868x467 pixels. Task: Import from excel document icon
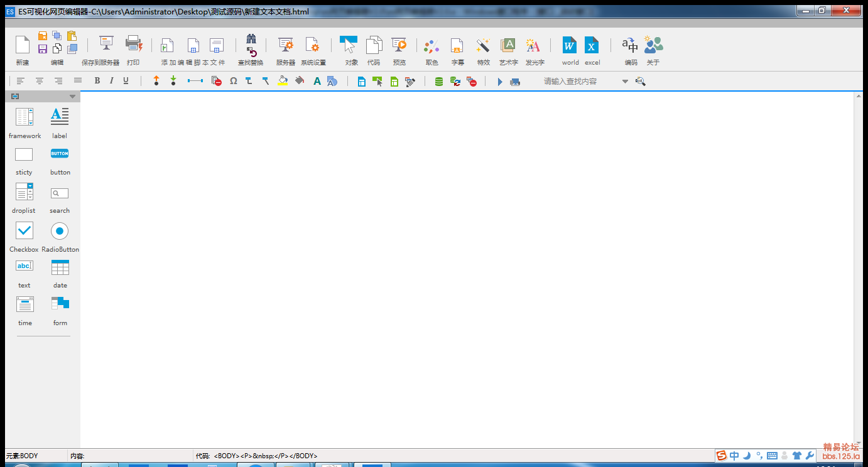(x=592, y=45)
